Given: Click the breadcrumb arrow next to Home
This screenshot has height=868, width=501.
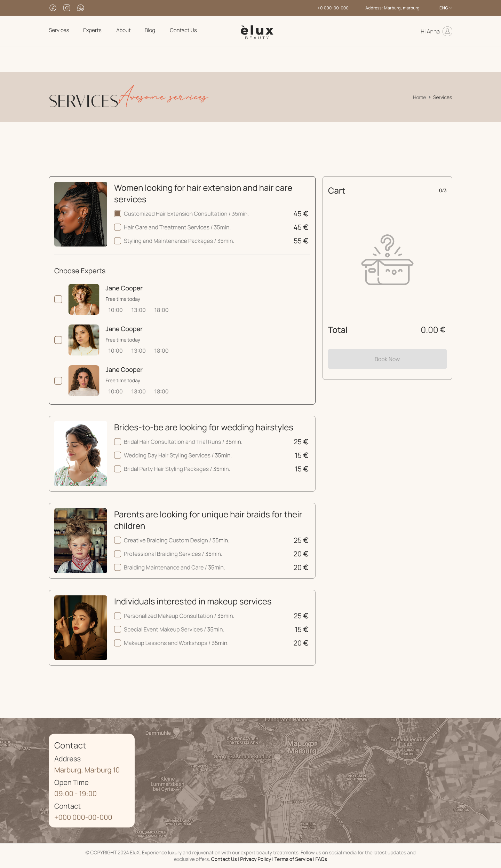Looking at the screenshot, I should pos(430,97).
